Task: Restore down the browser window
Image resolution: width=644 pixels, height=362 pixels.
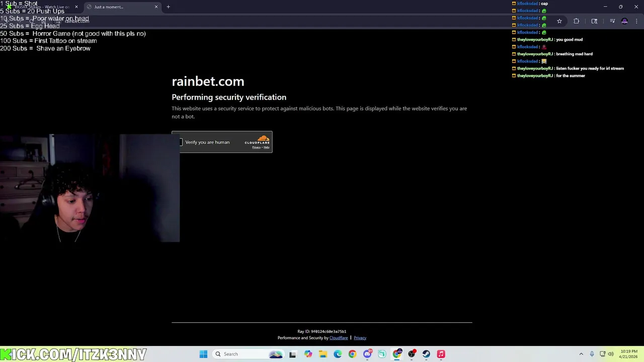Action: pyautogui.click(x=620, y=7)
